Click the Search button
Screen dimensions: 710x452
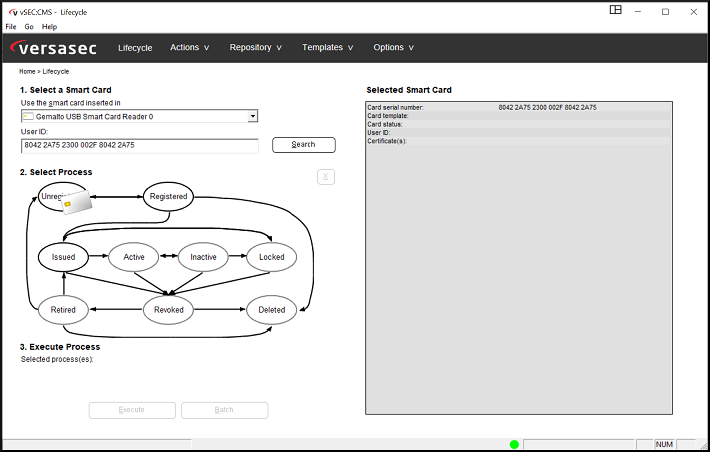304,145
